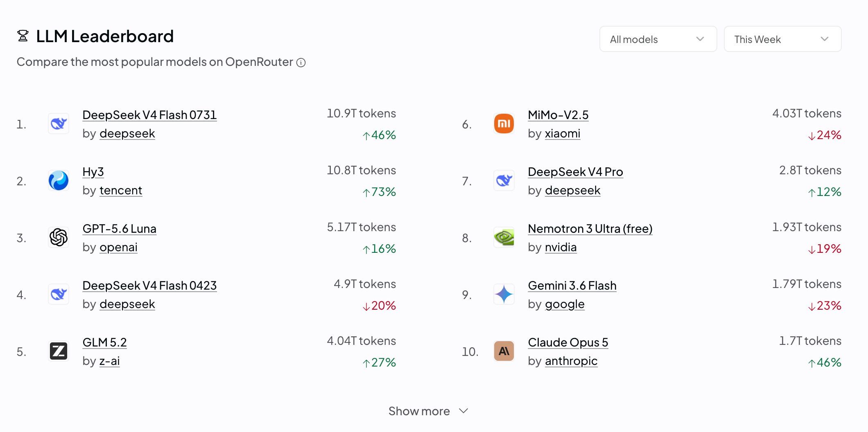Screen dimensions: 868x432
Task: Click the Anthropic logo for Claude Opus 5
Action: (x=504, y=351)
